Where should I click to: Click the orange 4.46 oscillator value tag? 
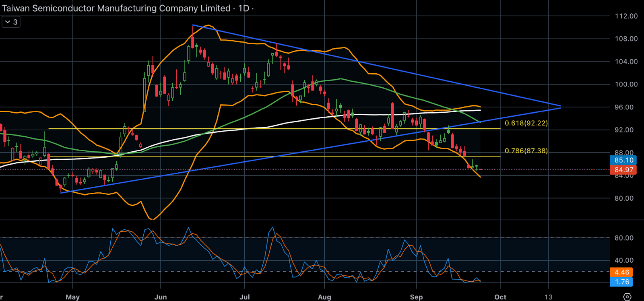[x=621, y=272]
